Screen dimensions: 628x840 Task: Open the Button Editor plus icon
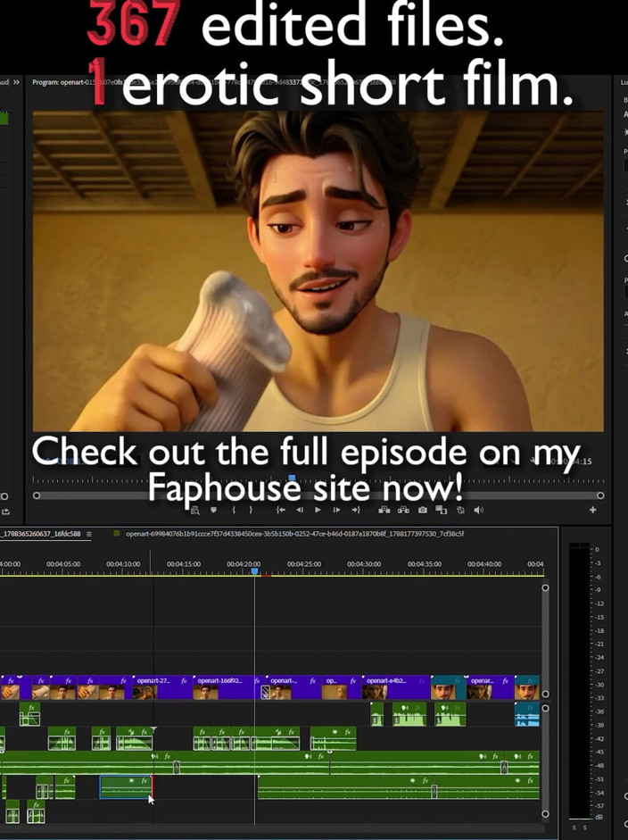coord(592,510)
